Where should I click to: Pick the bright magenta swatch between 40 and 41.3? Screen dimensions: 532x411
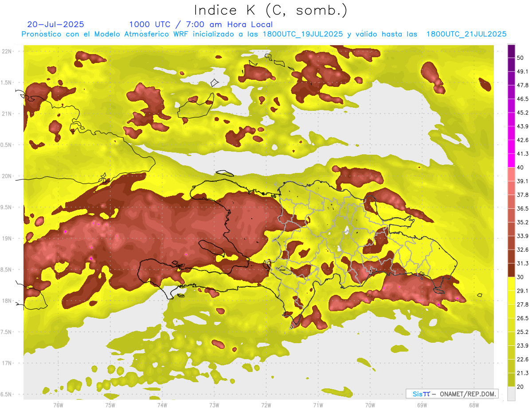point(512,160)
